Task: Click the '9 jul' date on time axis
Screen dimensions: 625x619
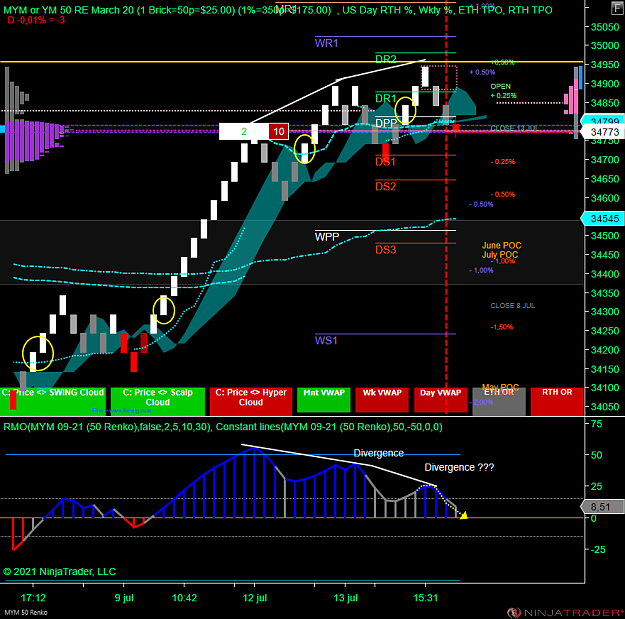Action: (x=124, y=598)
